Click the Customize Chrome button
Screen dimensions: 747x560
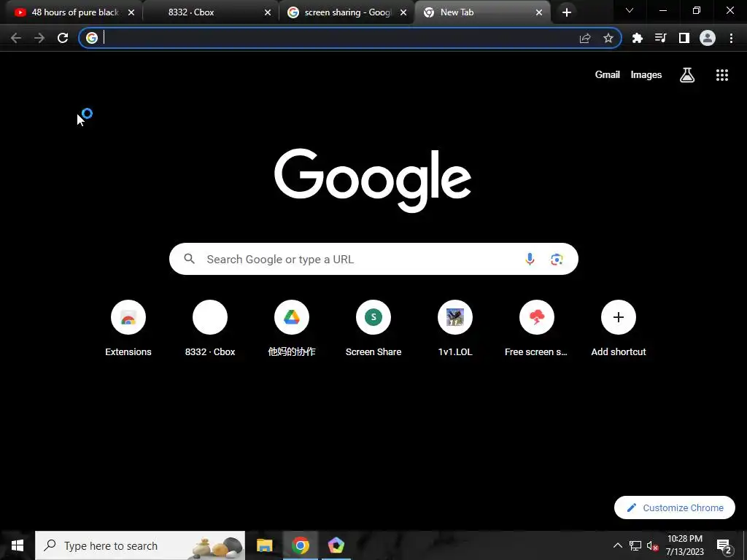pos(675,507)
